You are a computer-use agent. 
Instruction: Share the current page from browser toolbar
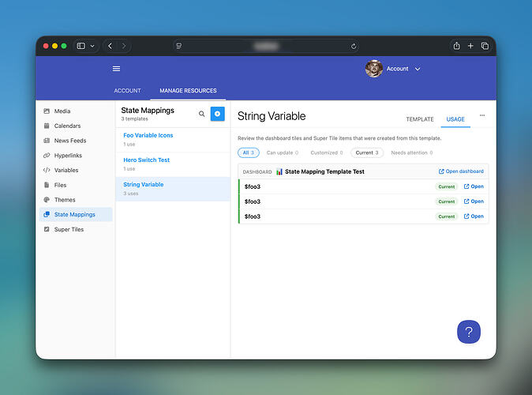456,46
